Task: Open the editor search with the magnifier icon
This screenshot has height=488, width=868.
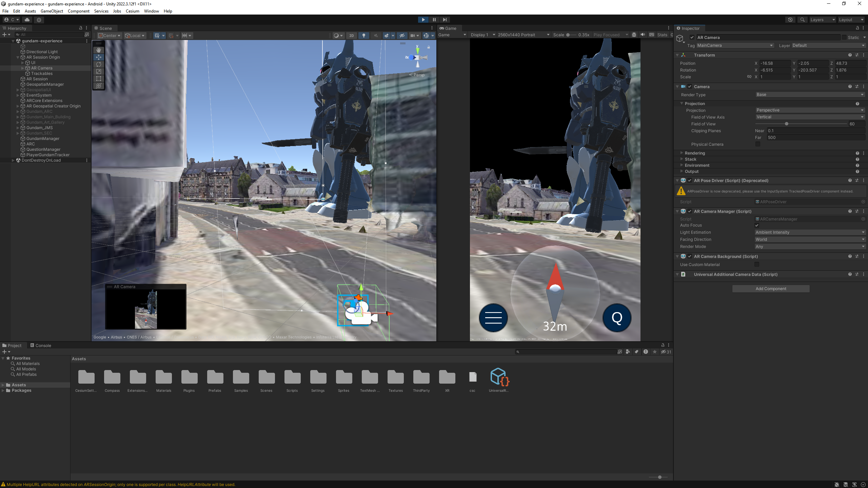Action: tap(802, 19)
